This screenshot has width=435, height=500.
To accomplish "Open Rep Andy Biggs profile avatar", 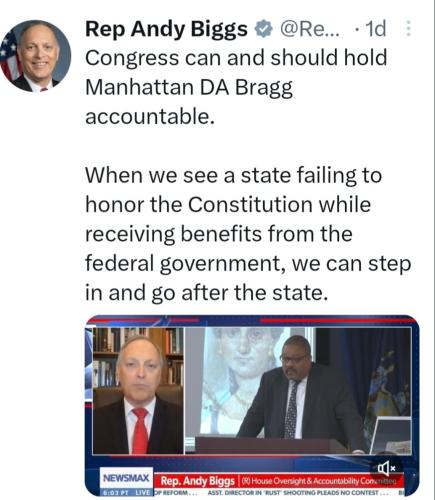I will 35,56.
